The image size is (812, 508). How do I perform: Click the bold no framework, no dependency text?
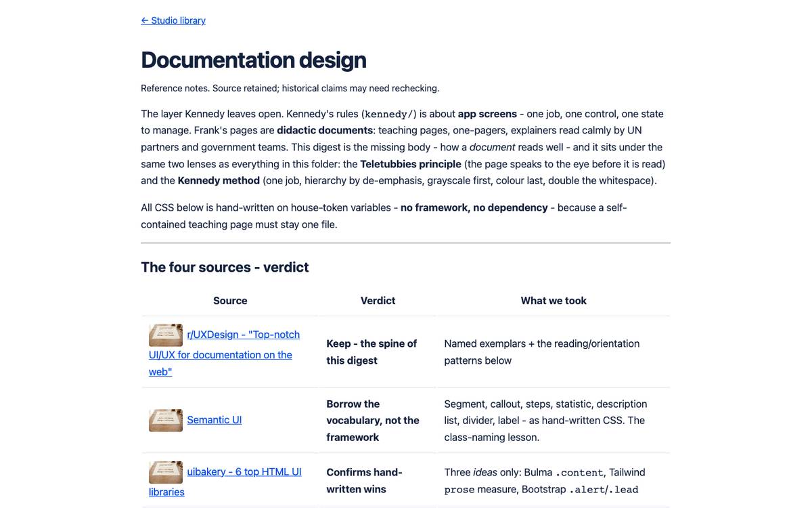coord(474,207)
